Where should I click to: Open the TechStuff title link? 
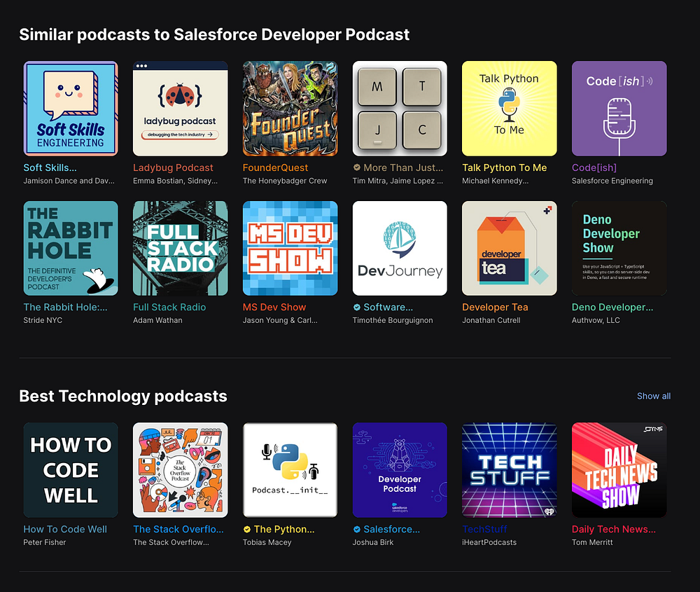click(x=485, y=529)
